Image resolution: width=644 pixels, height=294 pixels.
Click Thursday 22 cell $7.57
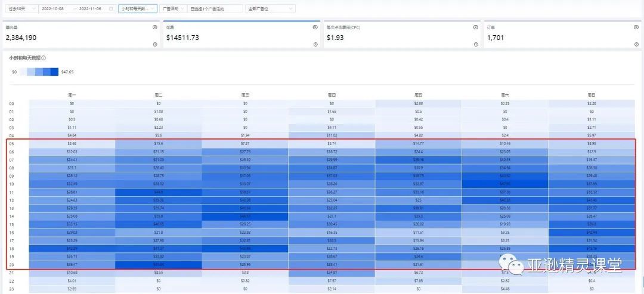(332, 280)
